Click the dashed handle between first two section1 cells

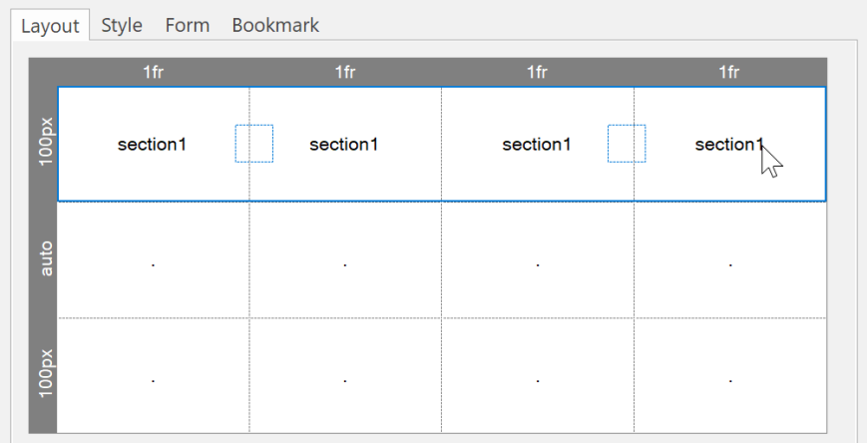click(x=254, y=144)
